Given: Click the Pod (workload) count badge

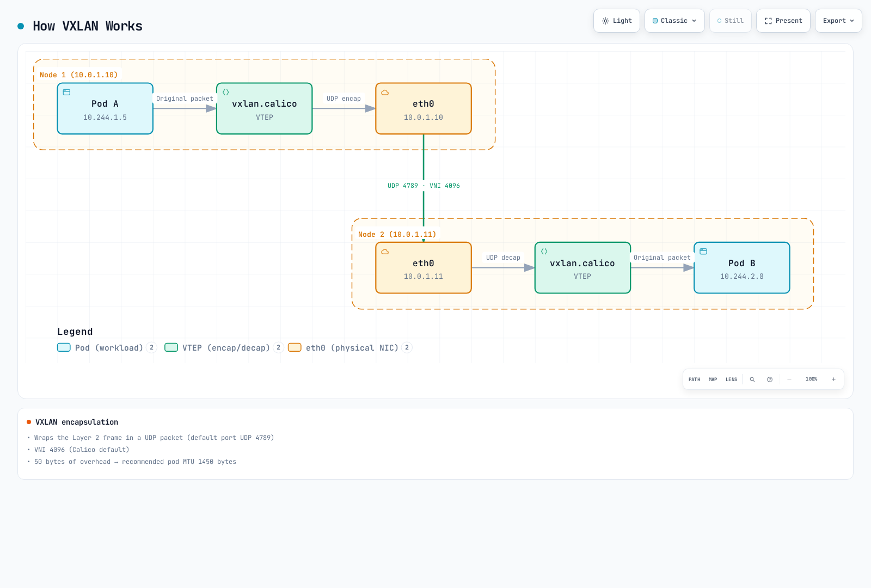Looking at the screenshot, I should [x=151, y=347].
